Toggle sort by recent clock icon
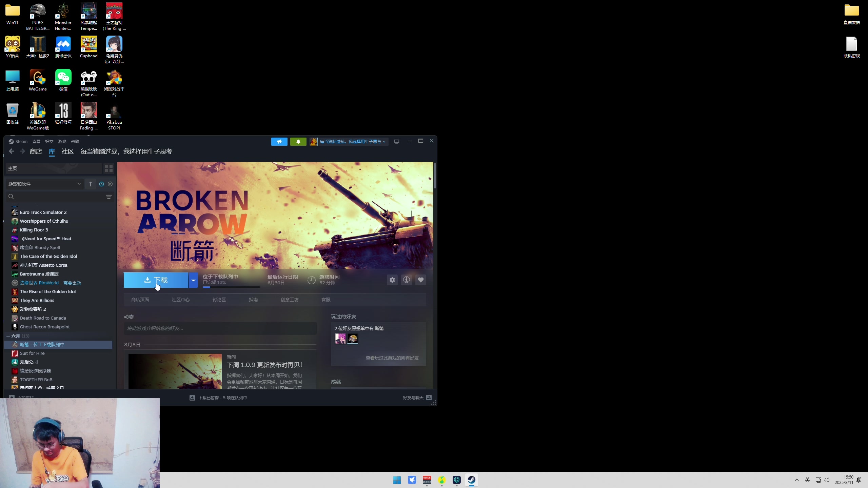 [x=101, y=184]
